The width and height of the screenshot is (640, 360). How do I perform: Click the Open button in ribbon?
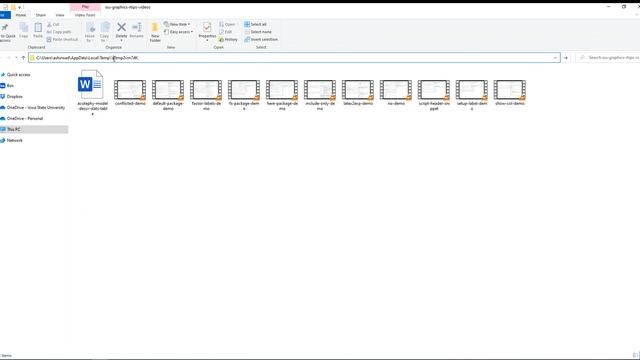pyautogui.click(x=227, y=24)
